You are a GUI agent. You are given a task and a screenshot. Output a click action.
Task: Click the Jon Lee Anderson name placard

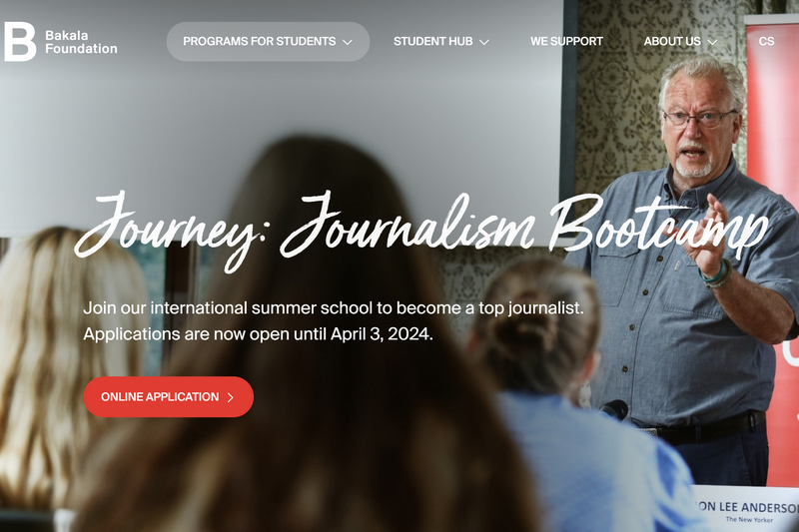click(x=746, y=511)
